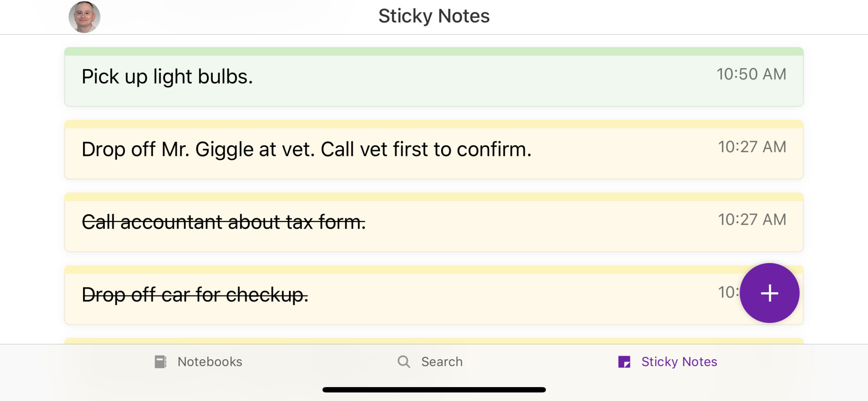Click the purple sticky note glyph next to Sticky Notes
Image resolution: width=868 pixels, height=401 pixels.
(625, 361)
